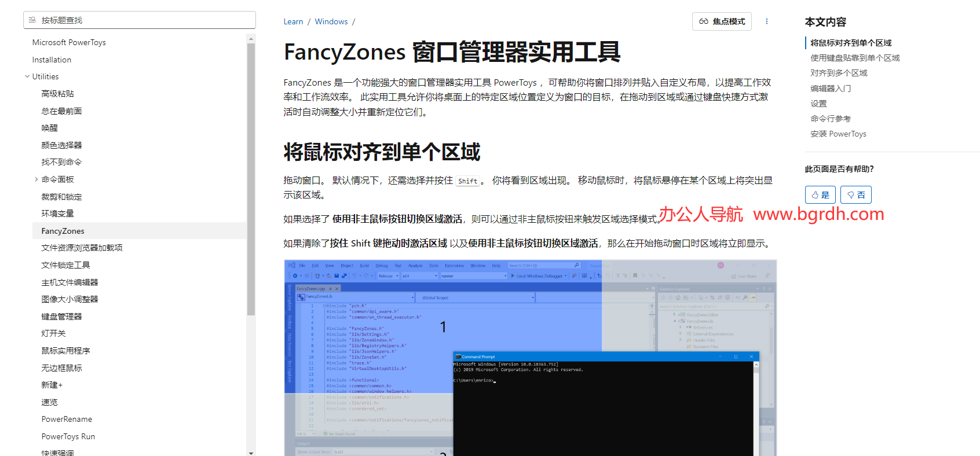Screen dimensions: 980x456
Task: Open Microsoft PowerToys in sidebar
Action: click(x=69, y=42)
